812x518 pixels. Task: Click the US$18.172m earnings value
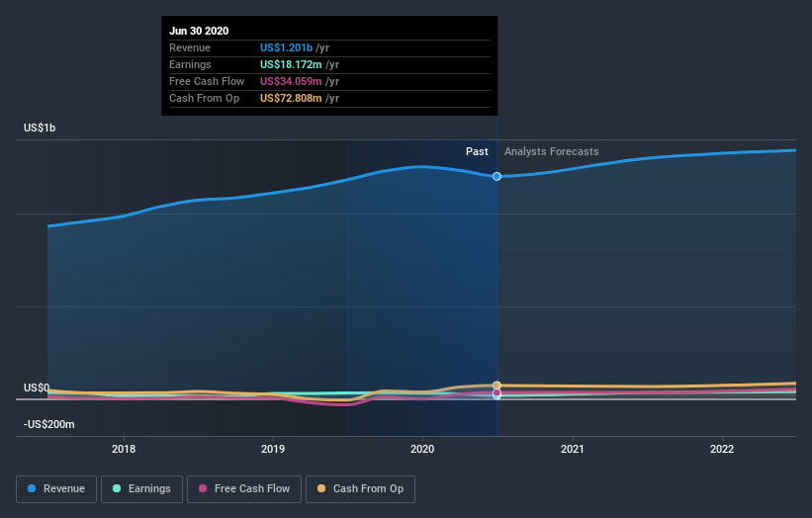[x=291, y=64]
